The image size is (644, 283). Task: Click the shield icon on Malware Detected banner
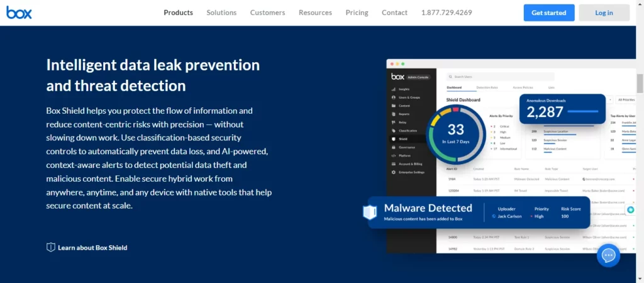click(370, 213)
